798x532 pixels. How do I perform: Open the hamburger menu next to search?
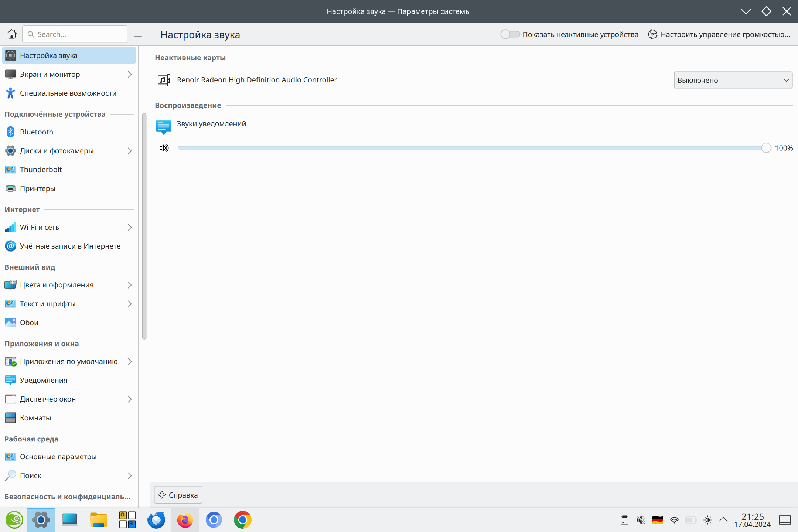[138, 34]
